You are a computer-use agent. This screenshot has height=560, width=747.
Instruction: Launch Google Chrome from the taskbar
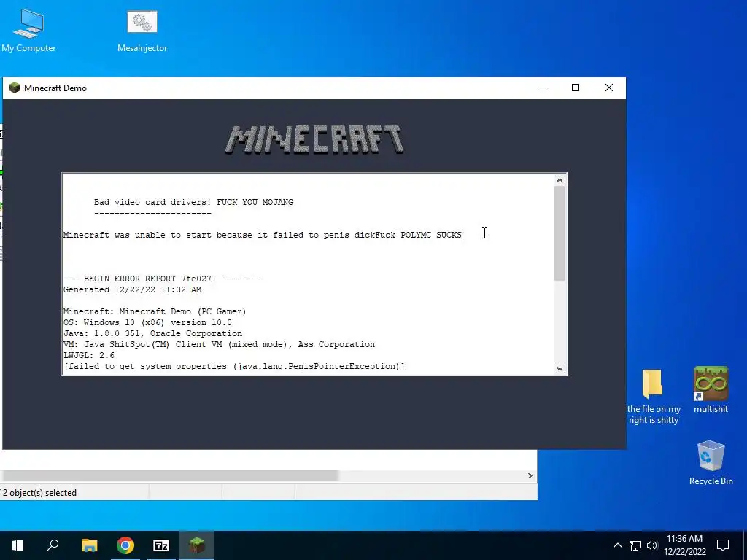(x=125, y=545)
